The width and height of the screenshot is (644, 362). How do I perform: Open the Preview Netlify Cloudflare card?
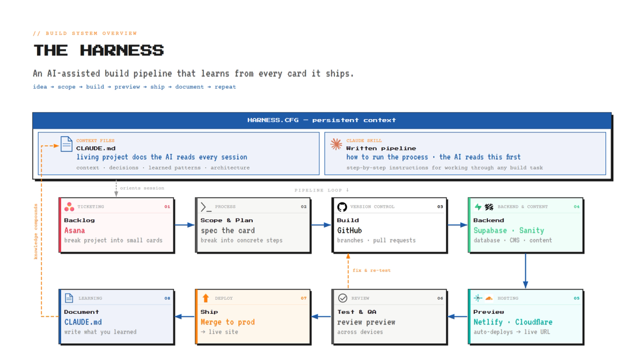tap(525, 316)
